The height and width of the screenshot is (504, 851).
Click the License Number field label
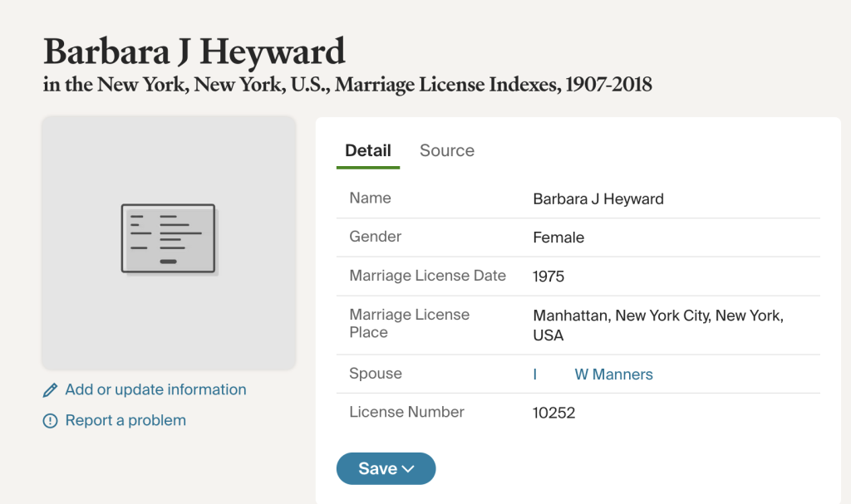(x=406, y=412)
